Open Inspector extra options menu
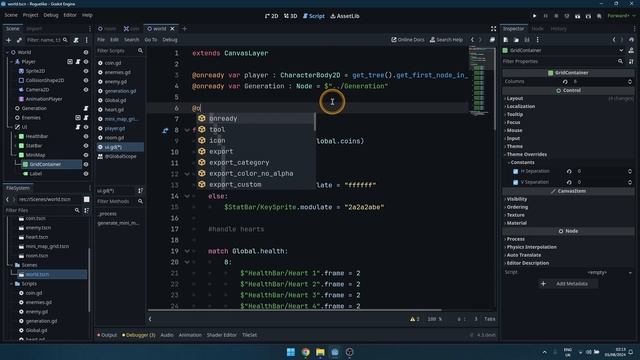The height and width of the screenshot is (360, 640). 538,40
